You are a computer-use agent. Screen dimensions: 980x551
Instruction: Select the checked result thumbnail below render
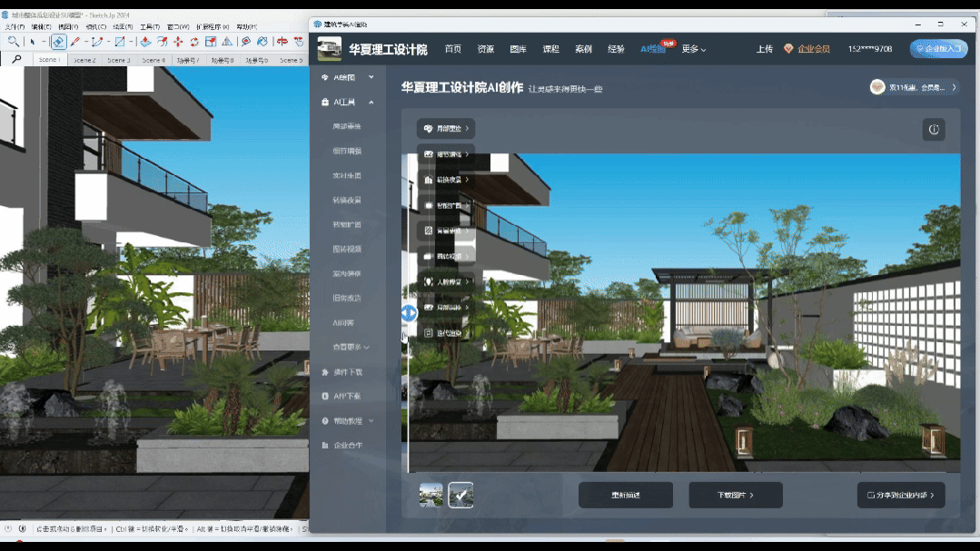click(x=460, y=495)
